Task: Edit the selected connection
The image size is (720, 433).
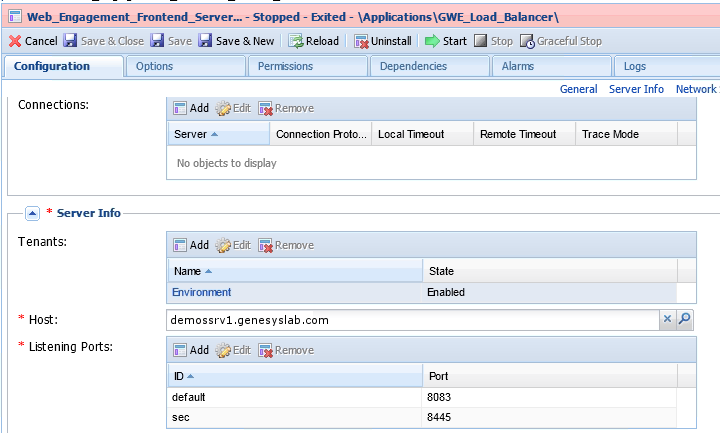Action: [x=233, y=108]
